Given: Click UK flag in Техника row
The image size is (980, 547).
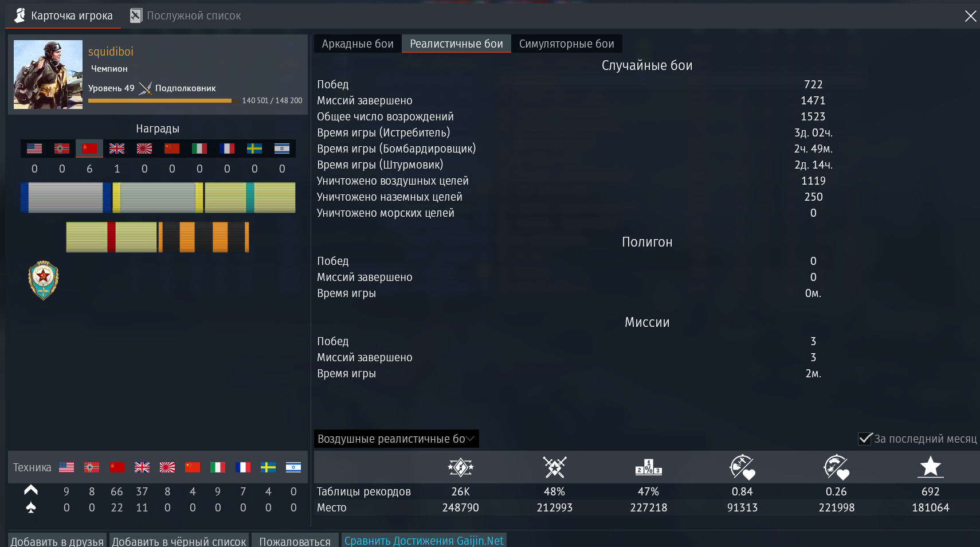Looking at the screenshot, I should [142, 467].
